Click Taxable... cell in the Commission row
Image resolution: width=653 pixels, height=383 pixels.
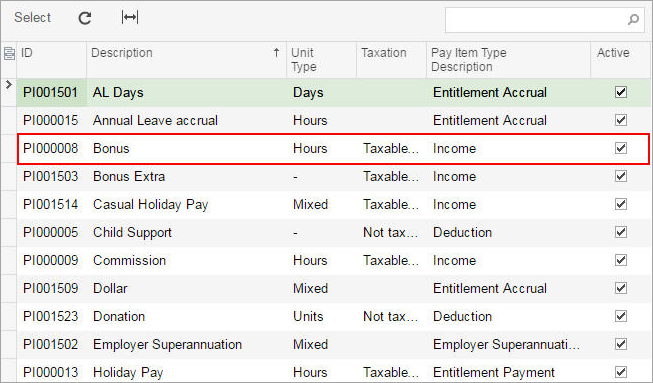click(x=391, y=261)
